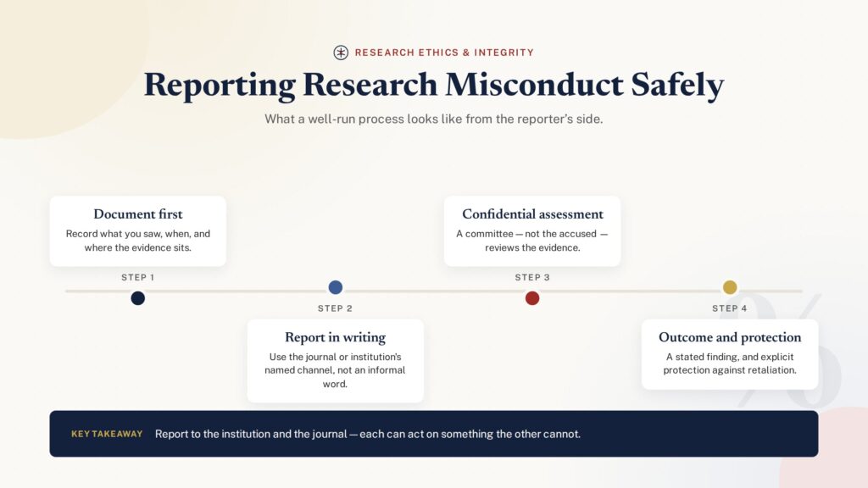The width and height of the screenshot is (868, 488).
Task: Click the 'STEP 1' label
Action: click(x=138, y=277)
